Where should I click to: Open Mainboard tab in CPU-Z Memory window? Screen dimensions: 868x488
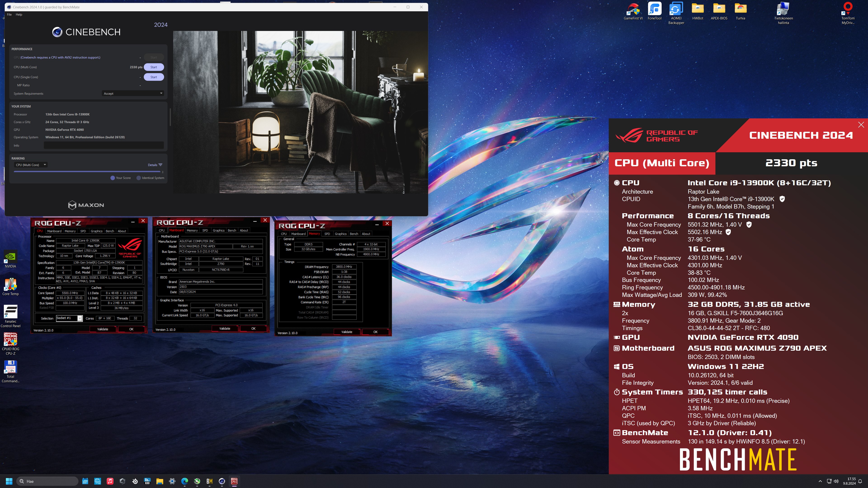pos(298,234)
